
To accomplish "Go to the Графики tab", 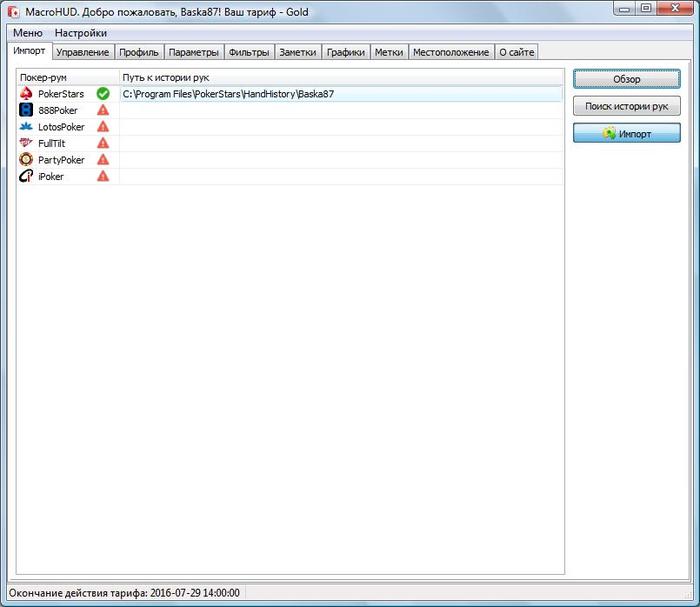I will click(x=346, y=52).
